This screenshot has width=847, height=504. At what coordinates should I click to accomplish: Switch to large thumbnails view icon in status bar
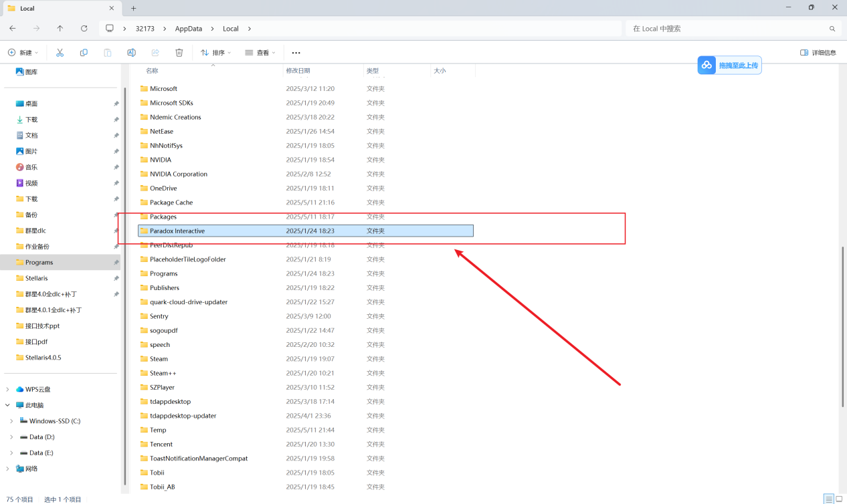[x=840, y=499]
